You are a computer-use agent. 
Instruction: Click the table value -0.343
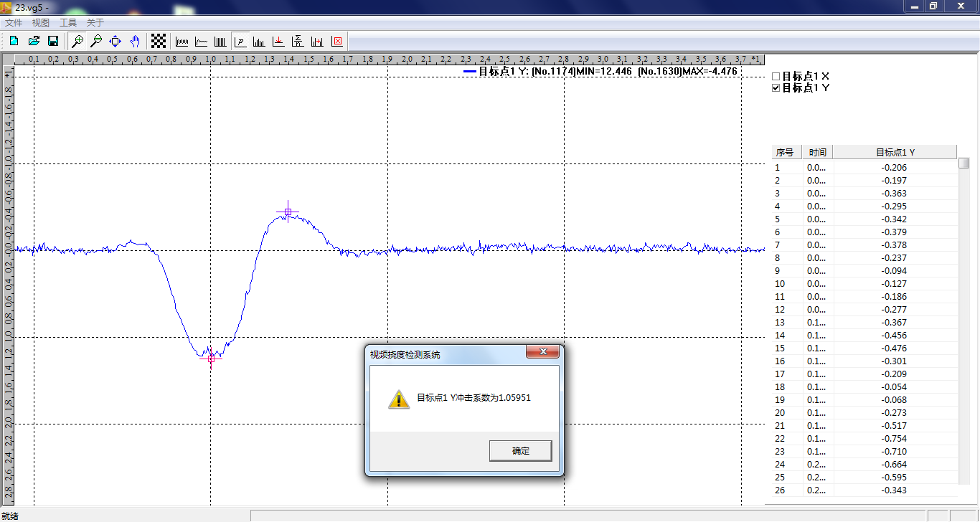895,490
